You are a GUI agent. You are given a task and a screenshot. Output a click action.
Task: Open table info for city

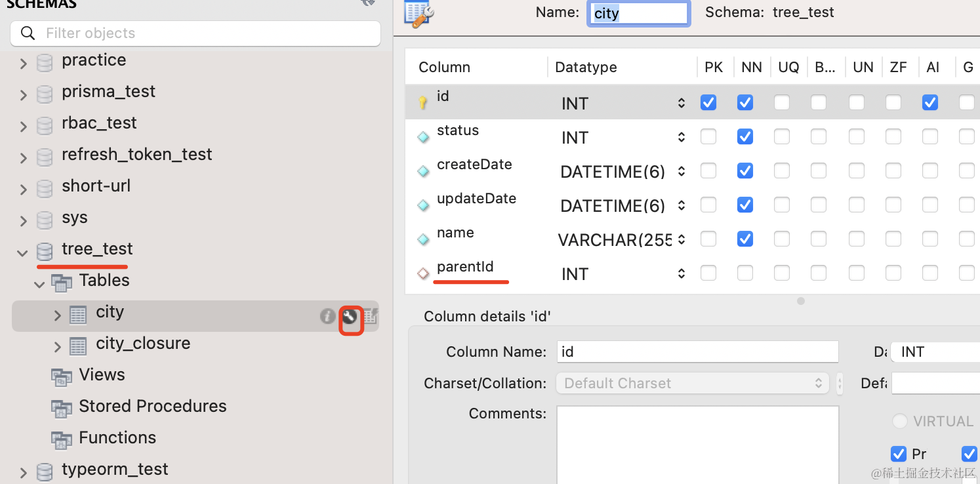tap(327, 316)
